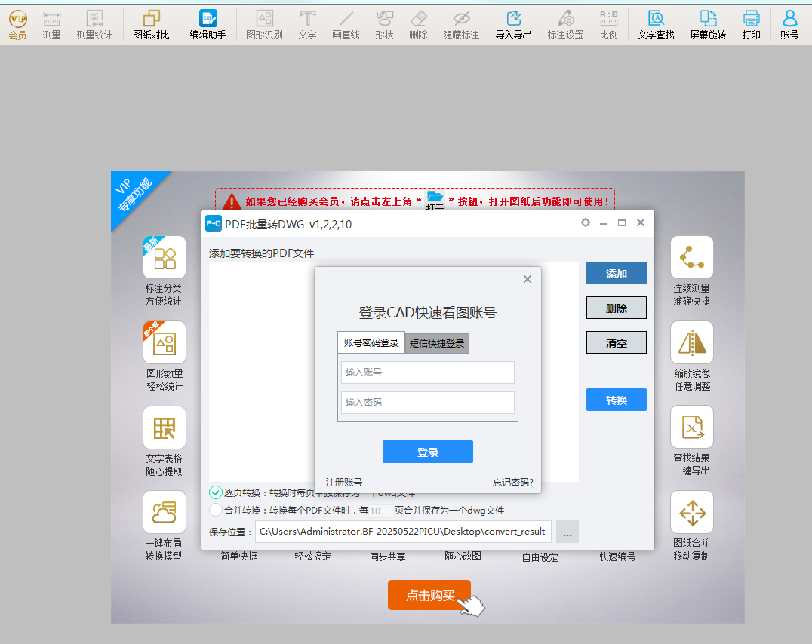Maximize the PDF批量转DWG window
The width and height of the screenshot is (812, 644).
click(622, 222)
